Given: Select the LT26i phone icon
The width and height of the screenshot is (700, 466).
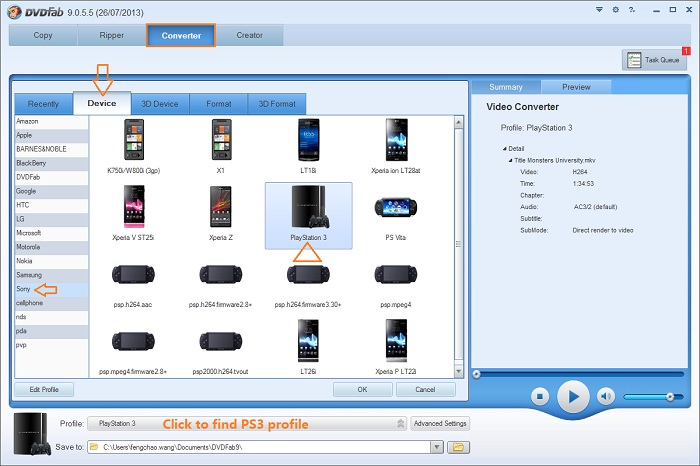Looking at the screenshot, I should click(308, 341).
